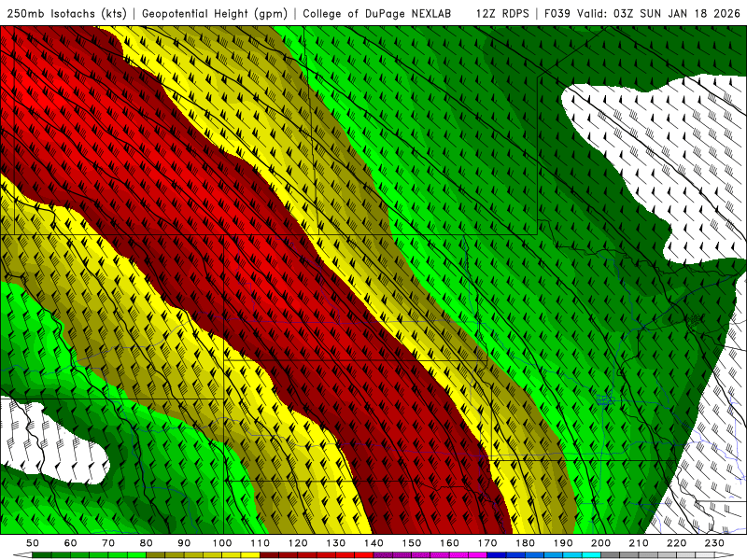
Task: Click the '120' legend value
Action: [298, 543]
